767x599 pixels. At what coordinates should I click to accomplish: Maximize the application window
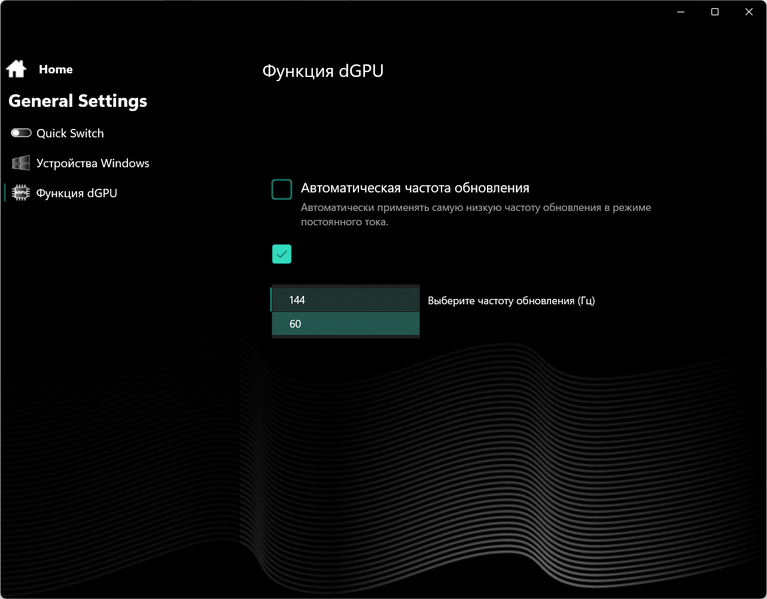715,12
